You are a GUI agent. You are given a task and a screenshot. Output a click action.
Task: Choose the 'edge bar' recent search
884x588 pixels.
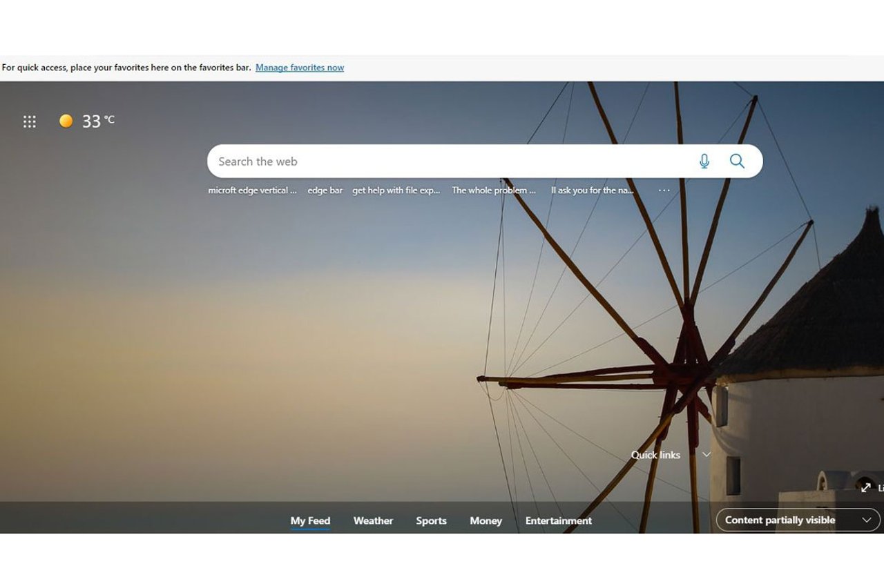point(325,190)
